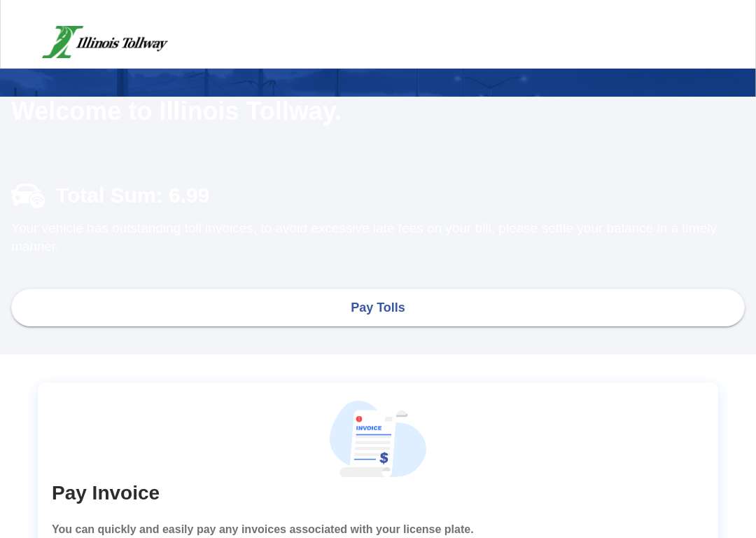
Task: Click the text about paying invoices by license plate
Action: coord(262,529)
